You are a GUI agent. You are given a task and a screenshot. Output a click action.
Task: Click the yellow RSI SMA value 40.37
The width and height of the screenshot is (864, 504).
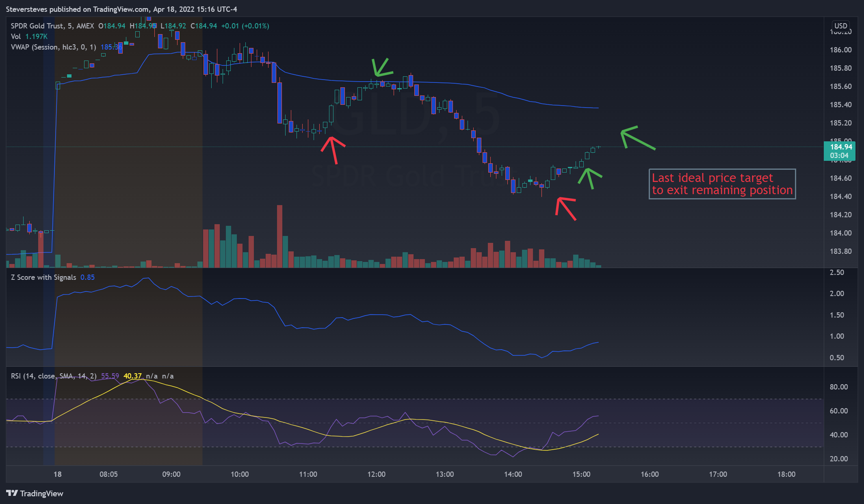pos(132,376)
